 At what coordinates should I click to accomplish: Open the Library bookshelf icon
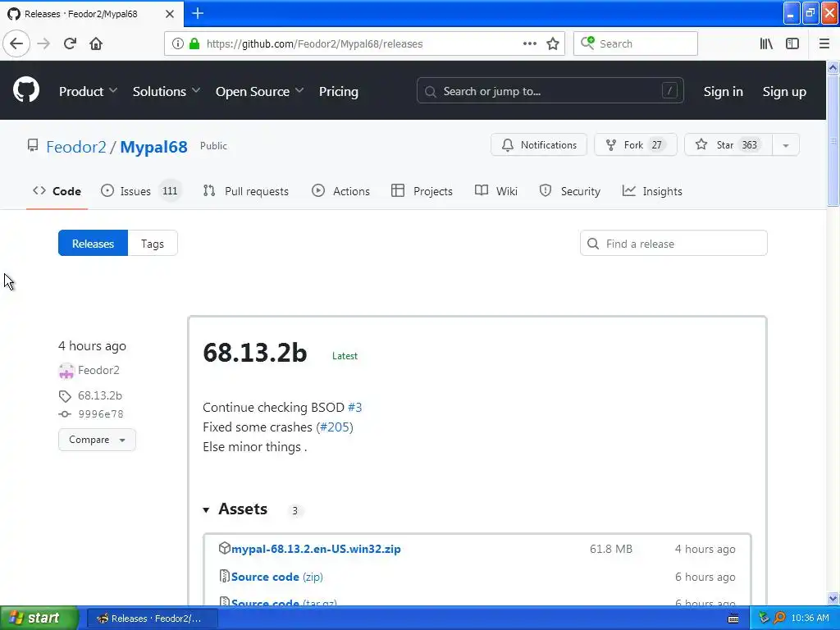[766, 43]
